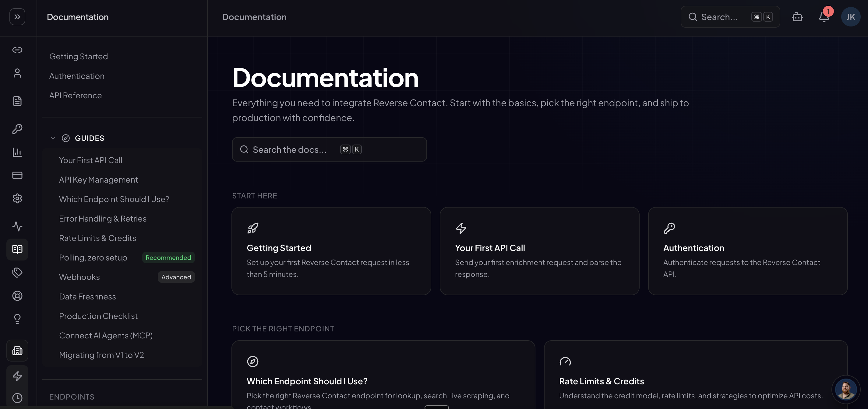This screenshot has width=868, height=409.
Task: Open Webhooks guide link
Action: point(79,277)
